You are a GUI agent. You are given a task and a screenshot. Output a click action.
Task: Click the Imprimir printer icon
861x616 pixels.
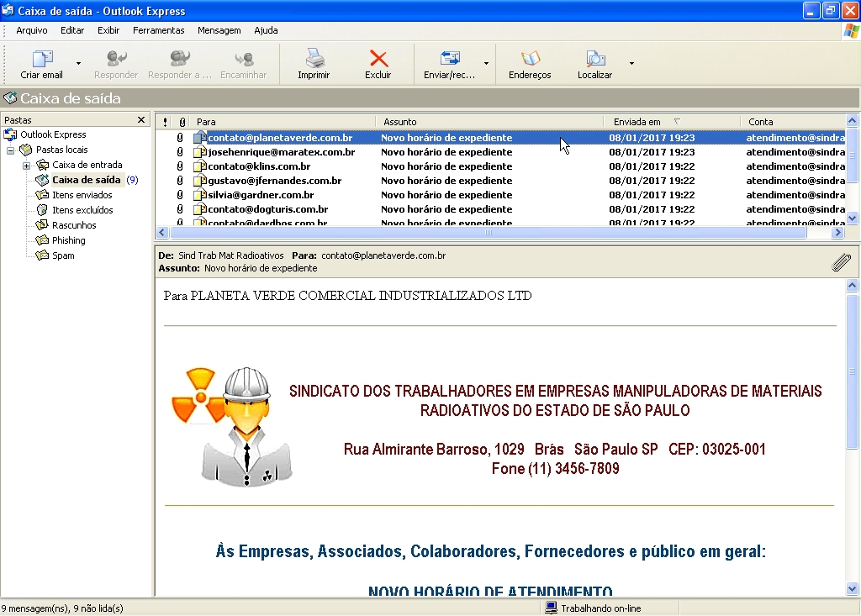tap(314, 58)
